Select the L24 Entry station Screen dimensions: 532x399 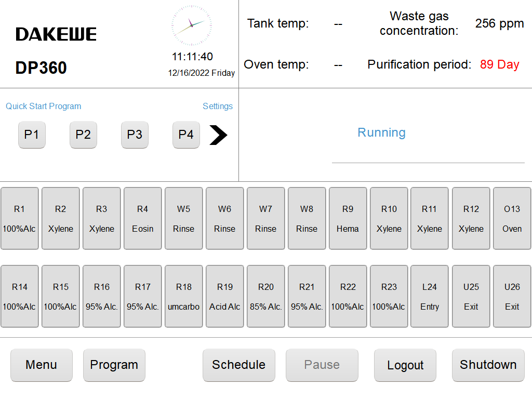(430, 297)
